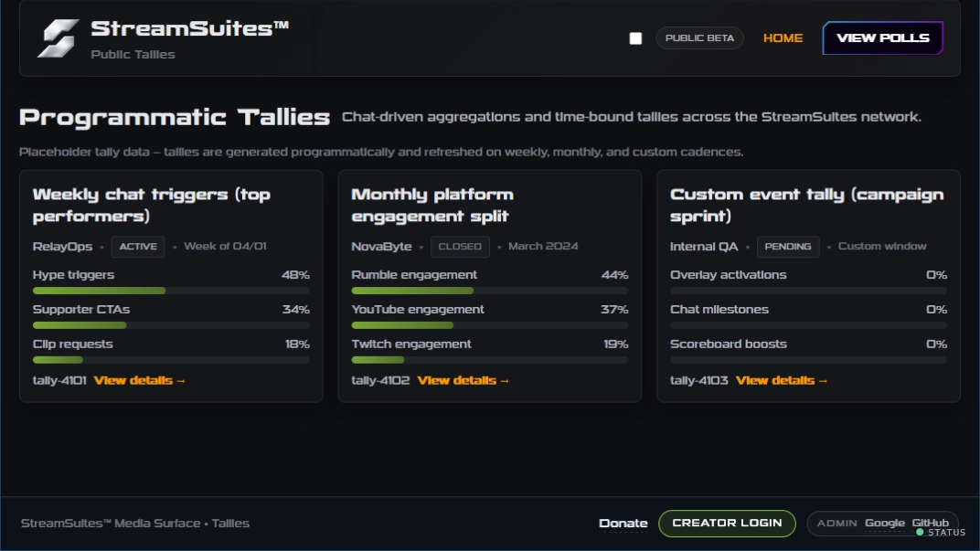Open the Custom event tally card title
980x551 pixels.
[806, 206]
